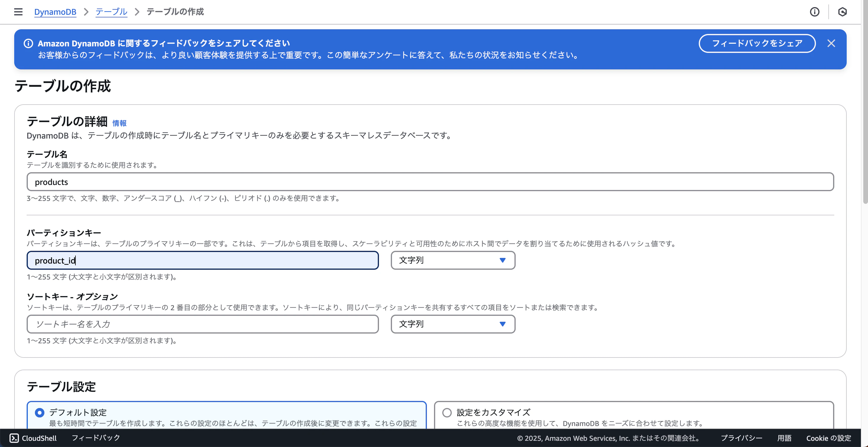Open the Cookie の設定 link
The width and height of the screenshot is (868, 447).
click(829, 438)
